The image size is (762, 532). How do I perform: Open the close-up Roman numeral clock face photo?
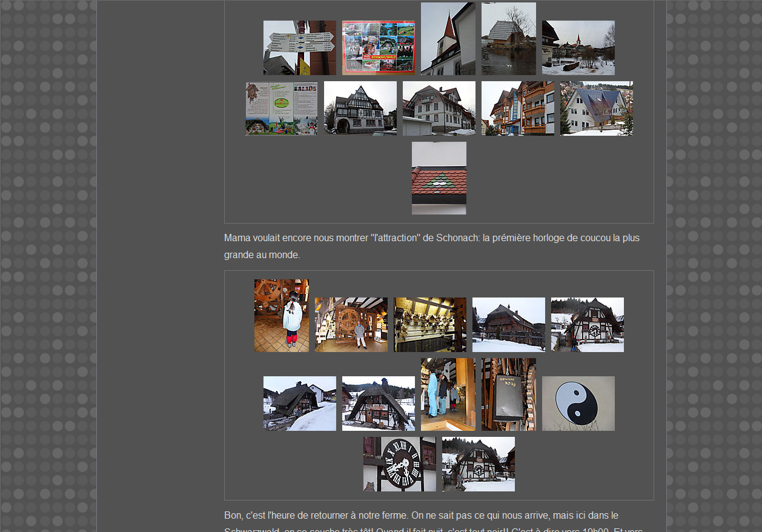(x=399, y=464)
